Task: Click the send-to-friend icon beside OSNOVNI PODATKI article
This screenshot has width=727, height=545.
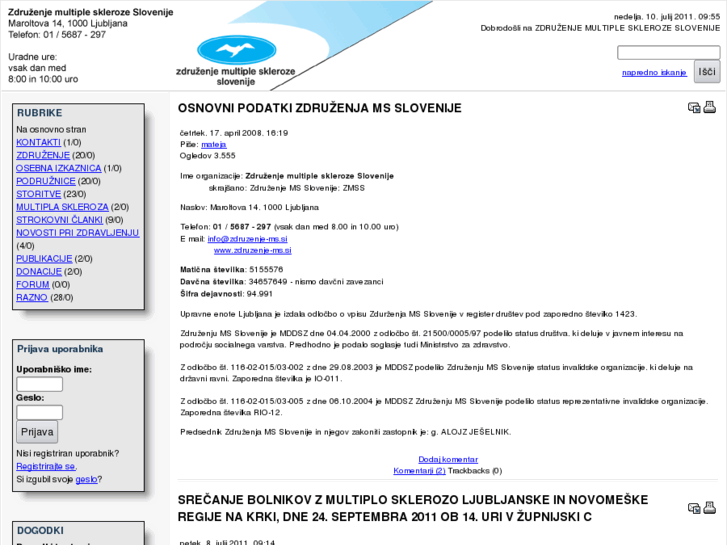Action: coord(694,108)
